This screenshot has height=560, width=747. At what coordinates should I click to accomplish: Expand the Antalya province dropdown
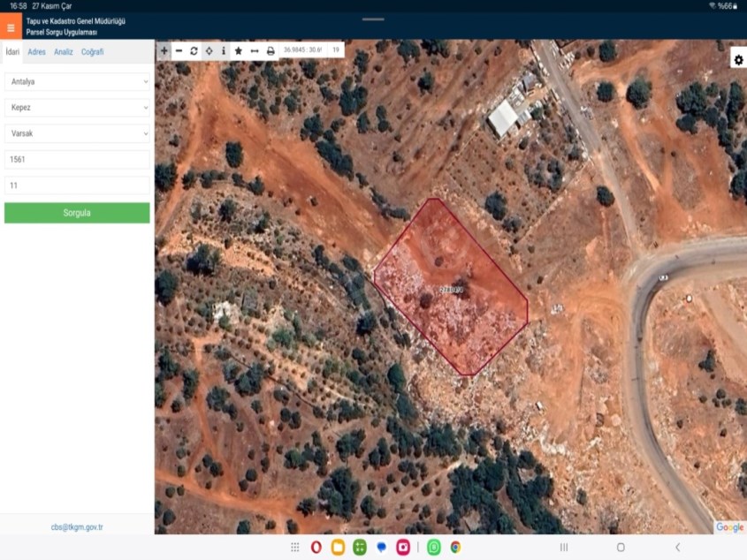click(77, 81)
